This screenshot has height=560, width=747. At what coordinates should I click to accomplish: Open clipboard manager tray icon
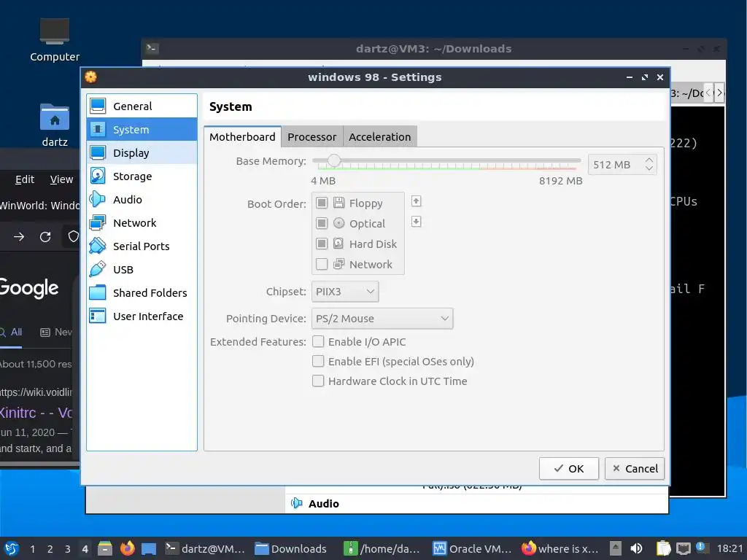pyautogui.click(x=663, y=548)
